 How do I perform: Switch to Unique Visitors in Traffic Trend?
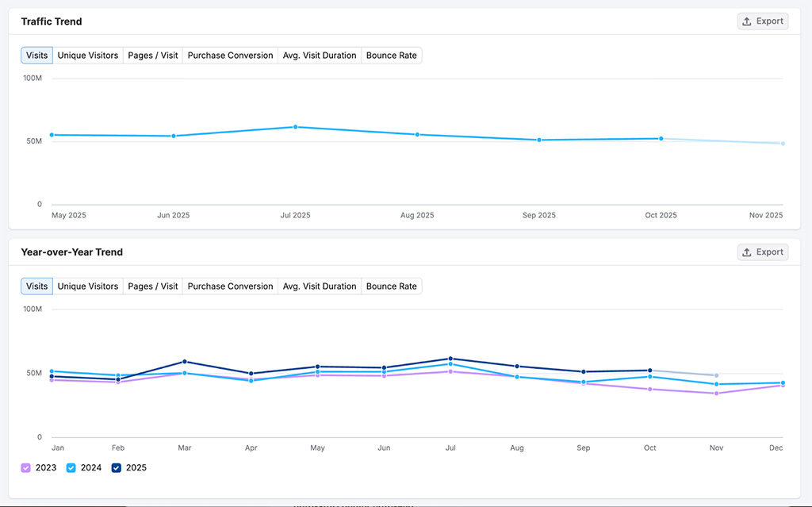(87, 55)
